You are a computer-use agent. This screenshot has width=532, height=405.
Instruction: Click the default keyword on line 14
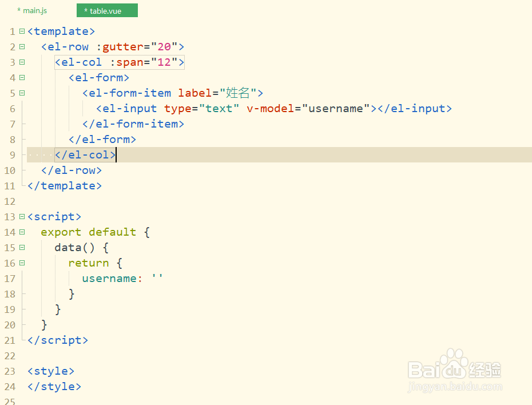tap(112, 232)
